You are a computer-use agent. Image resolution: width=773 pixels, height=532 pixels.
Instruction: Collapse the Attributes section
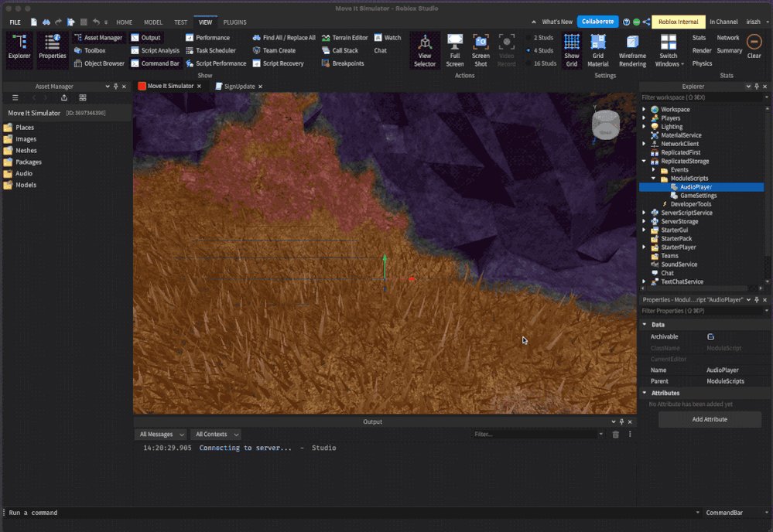tap(645, 393)
